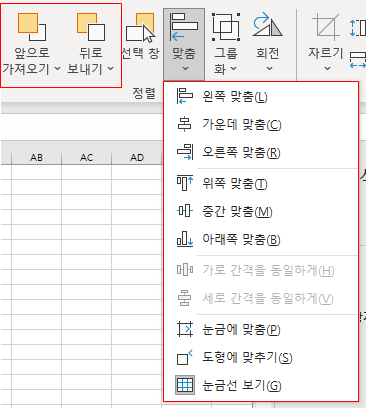366x408 pixels.
Task: Select the 자르기 (Crop) tool icon
Action: 326,27
